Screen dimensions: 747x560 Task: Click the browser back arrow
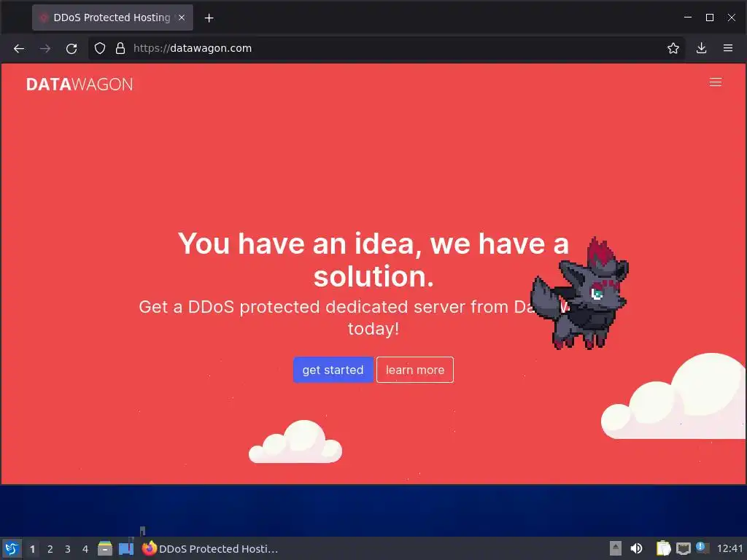pos(18,49)
